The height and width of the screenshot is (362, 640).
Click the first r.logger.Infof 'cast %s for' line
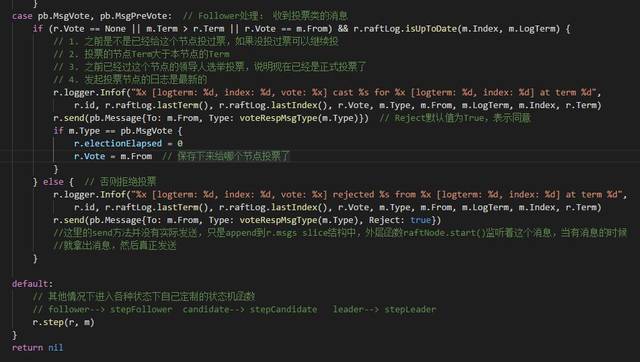pos(327,92)
